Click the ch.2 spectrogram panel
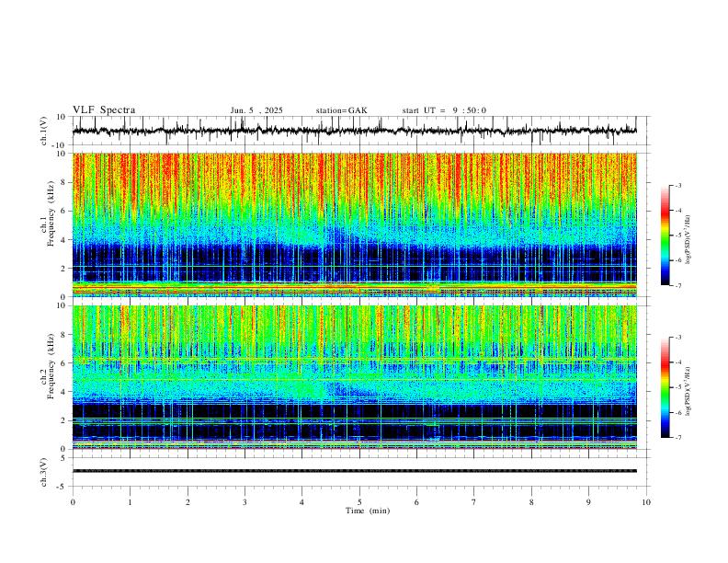This screenshot has height=563, width=728. 355,377
